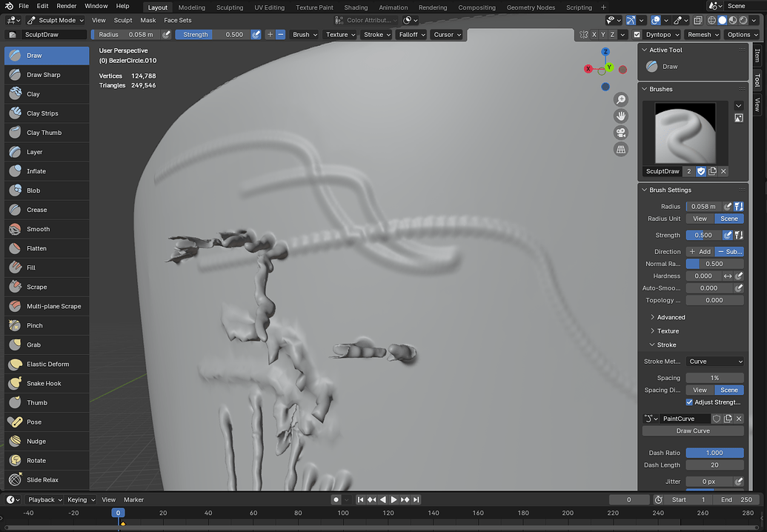Play the animation forward
This screenshot has width=767, height=532.
(394, 499)
